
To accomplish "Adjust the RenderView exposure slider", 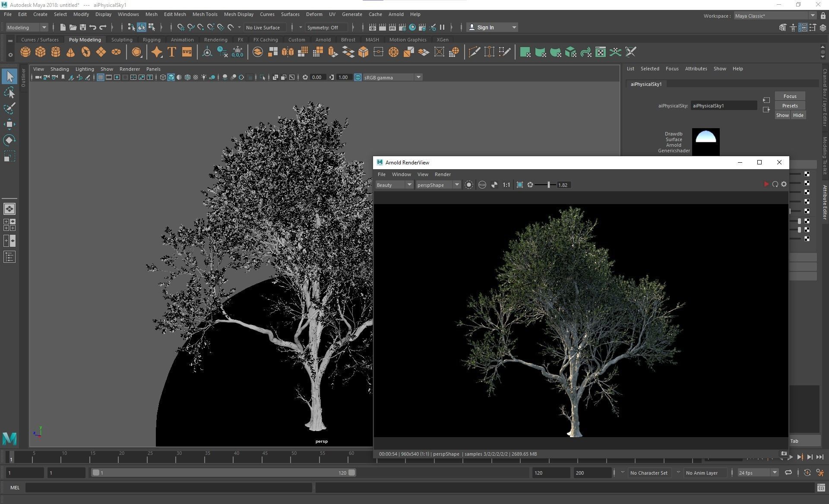I will (548, 185).
